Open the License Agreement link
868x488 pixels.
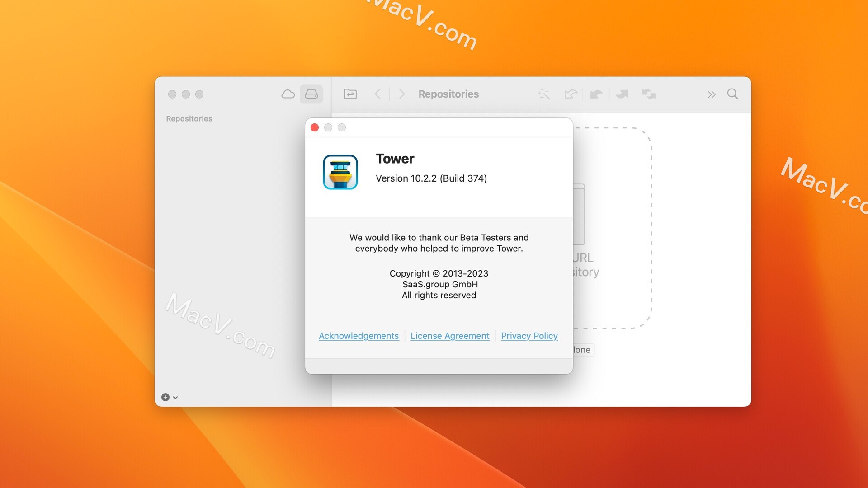tap(450, 336)
